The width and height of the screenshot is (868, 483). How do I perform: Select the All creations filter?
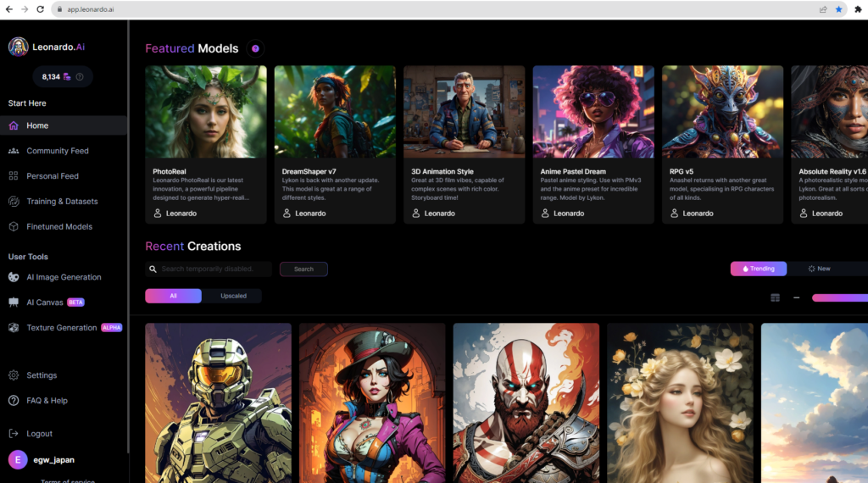[173, 296]
